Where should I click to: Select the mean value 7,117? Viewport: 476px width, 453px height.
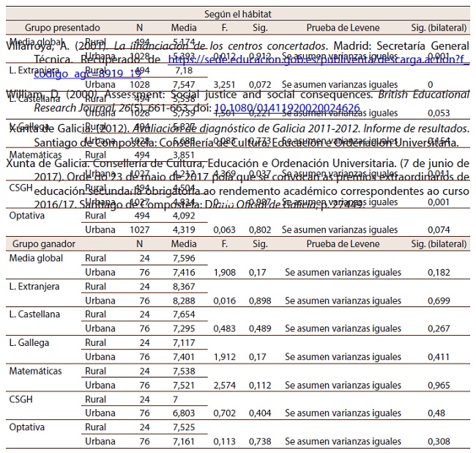click(184, 342)
